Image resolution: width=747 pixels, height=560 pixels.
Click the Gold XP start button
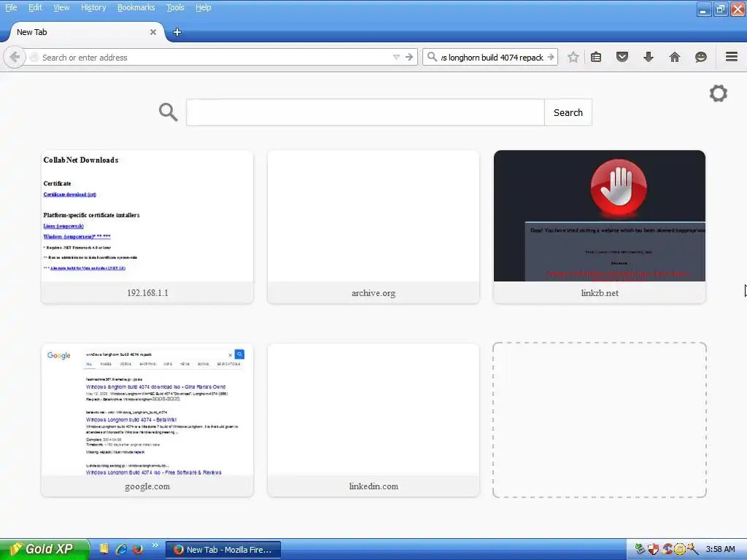pyautogui.click(x=45, y=549)
